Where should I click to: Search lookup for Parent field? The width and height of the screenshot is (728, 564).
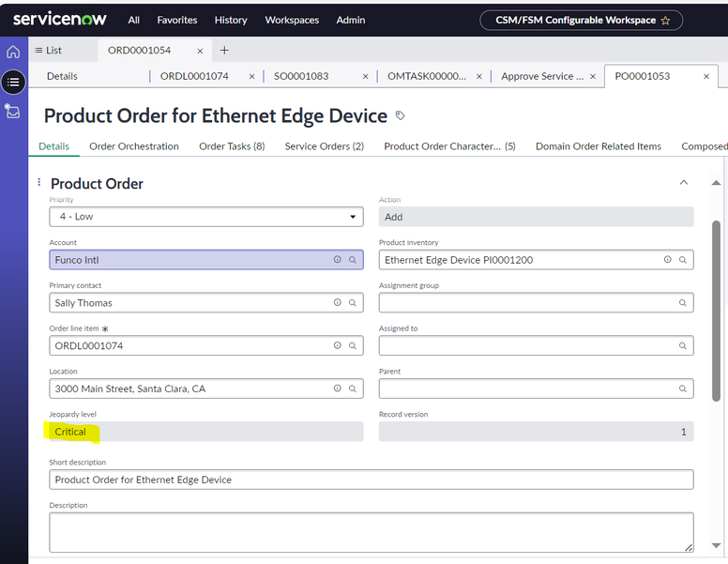tap(683, 389)
